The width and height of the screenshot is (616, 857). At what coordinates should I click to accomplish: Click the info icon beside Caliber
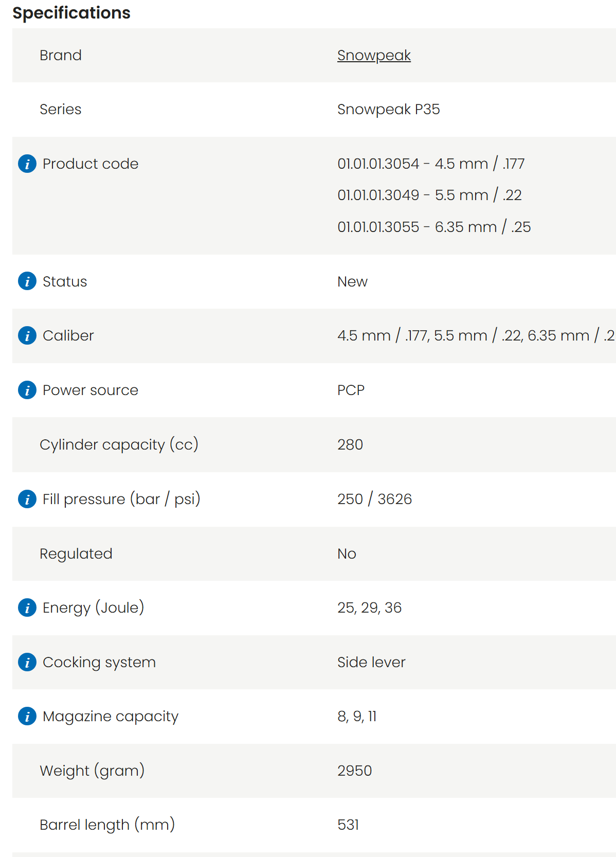(x=27, y=335)
